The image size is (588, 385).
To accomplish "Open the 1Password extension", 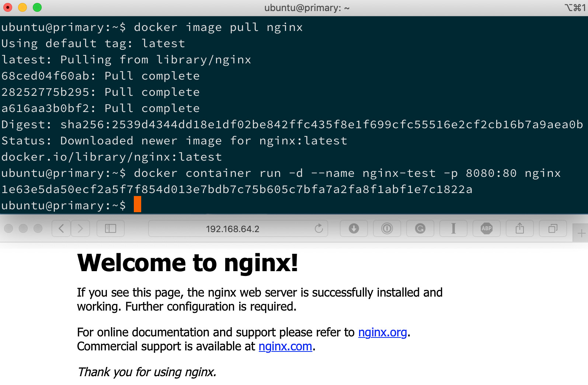I will tap(387, 229).
